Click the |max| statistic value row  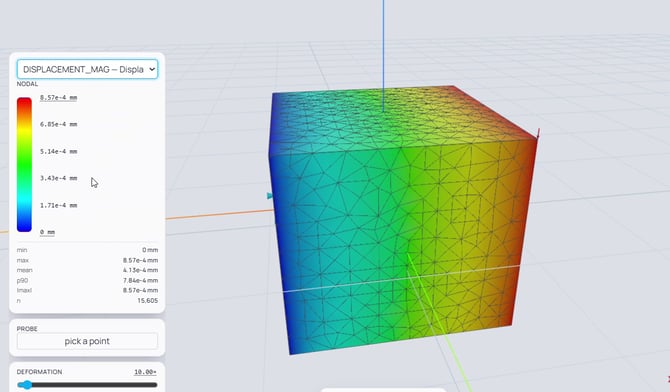click(x=87, y=290)
